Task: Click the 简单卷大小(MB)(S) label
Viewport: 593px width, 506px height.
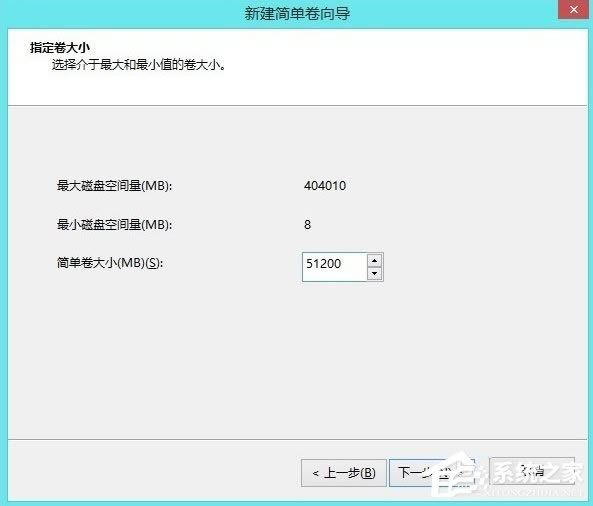Action: pyautogui.click(x=110, y=263)
